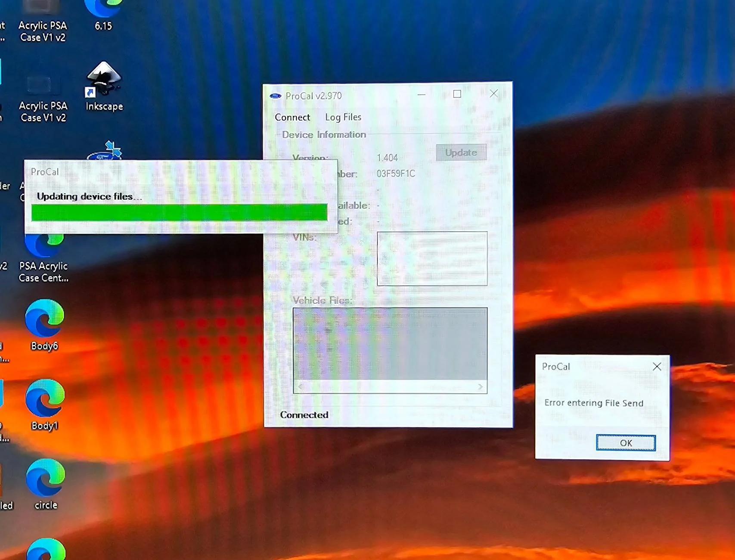The width and height of the screenshot is (735, 560).
Task: Click the serial value 03F59F1C
Action: [x=396, y=174]
